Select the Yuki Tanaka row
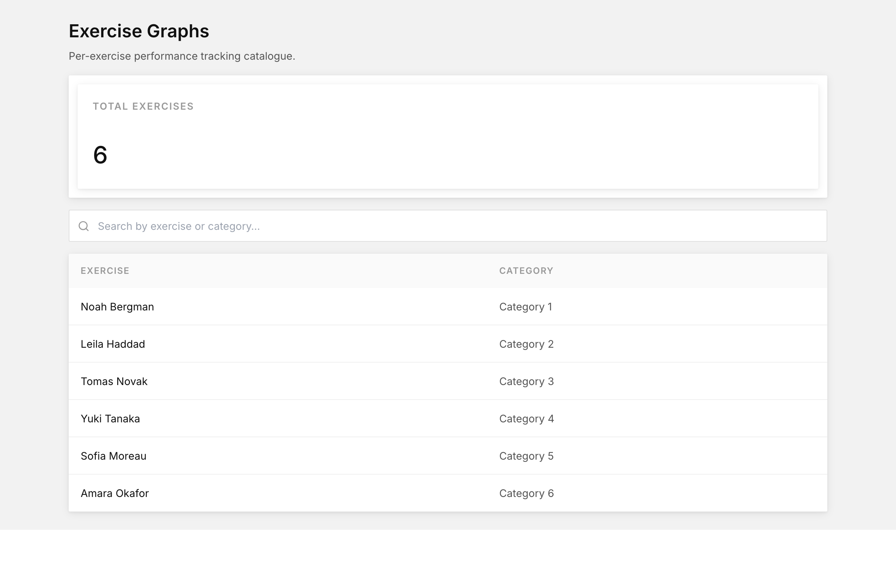Viewport: 896px width, 588px height. tap(448, 418)
